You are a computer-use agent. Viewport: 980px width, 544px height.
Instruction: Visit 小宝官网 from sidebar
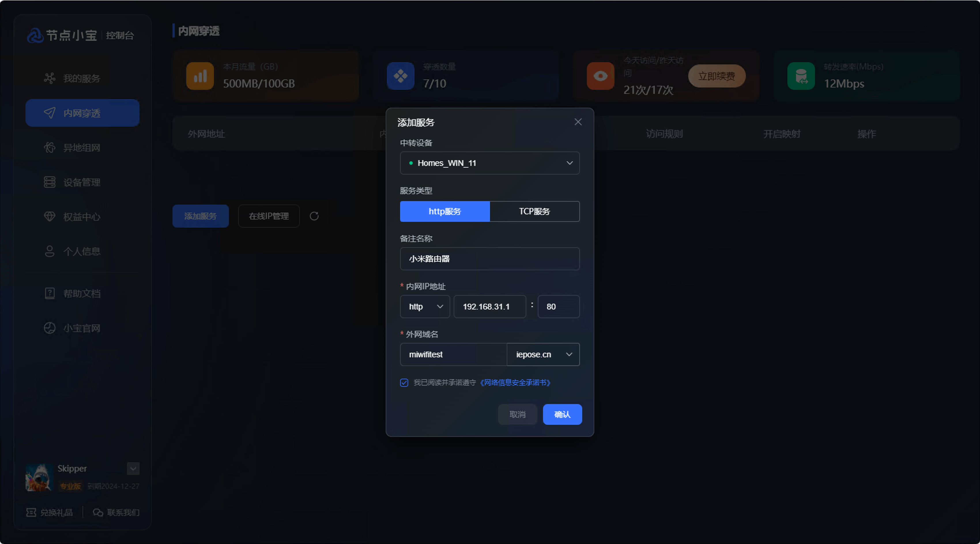tap(82, 328)
